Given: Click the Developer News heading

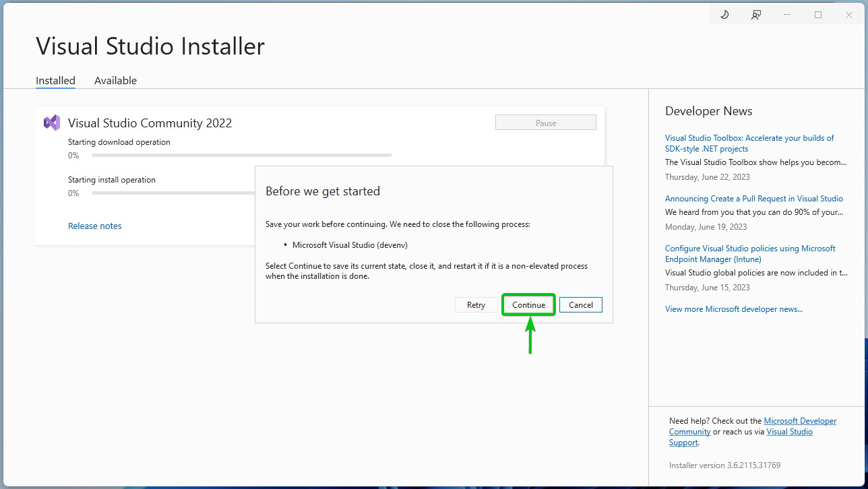Looking at the screenshot, I should (708, 111).
